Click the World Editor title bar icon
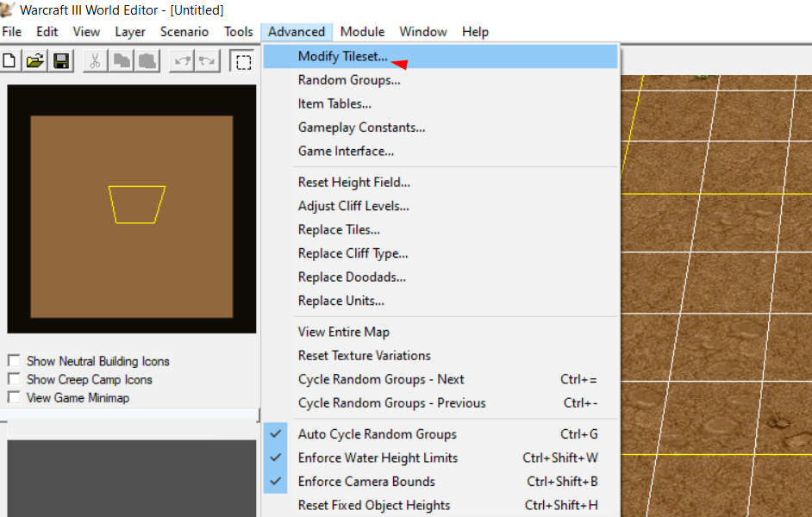The width and height of the screenshot is (812, 517). point(7,9)
